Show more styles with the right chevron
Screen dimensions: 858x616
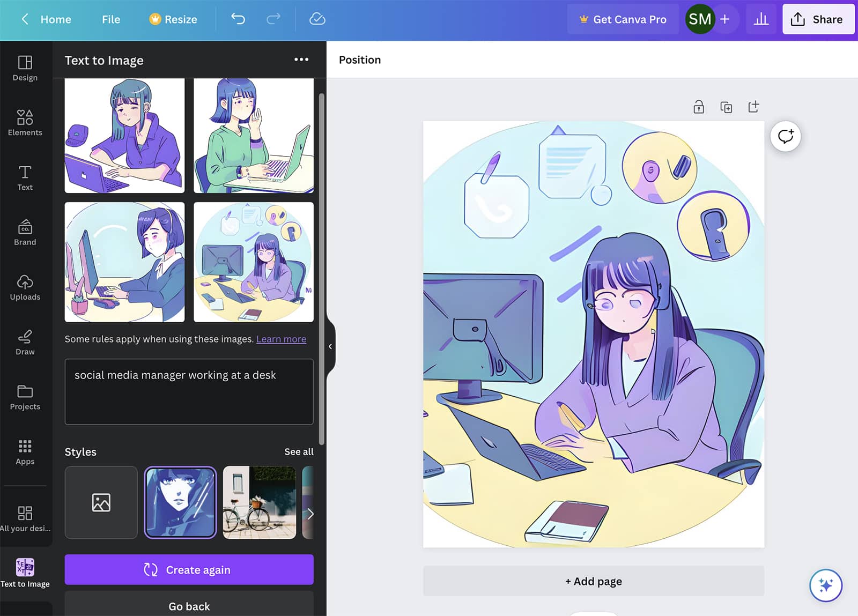pyautogui.click(x=309, y=514)
